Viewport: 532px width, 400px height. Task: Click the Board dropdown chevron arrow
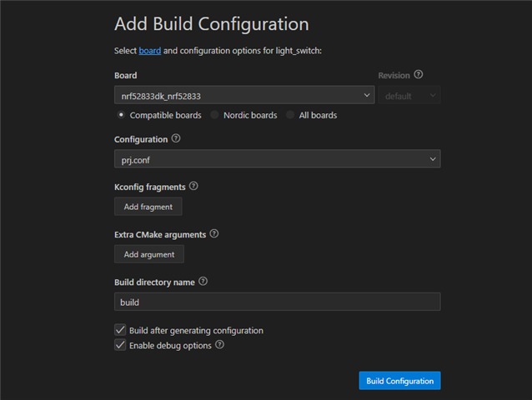[x=367, y=95]
